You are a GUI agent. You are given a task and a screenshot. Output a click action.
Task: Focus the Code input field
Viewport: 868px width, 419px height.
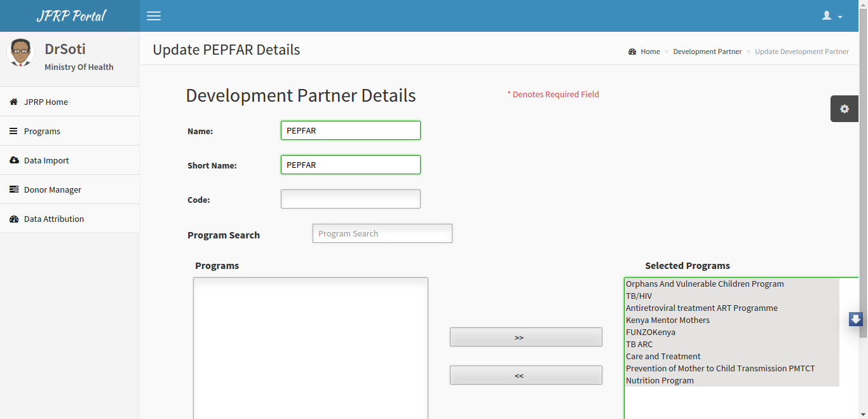coord(351,199)
